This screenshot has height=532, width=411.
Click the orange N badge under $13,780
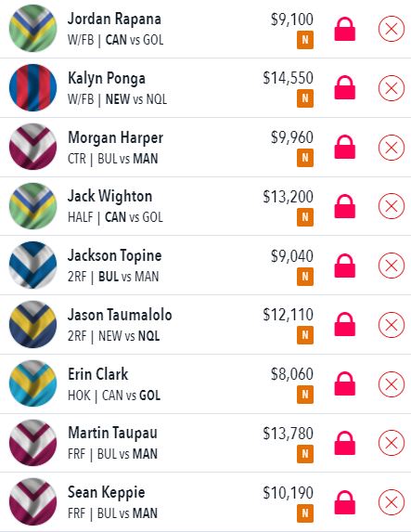point(305,454)
